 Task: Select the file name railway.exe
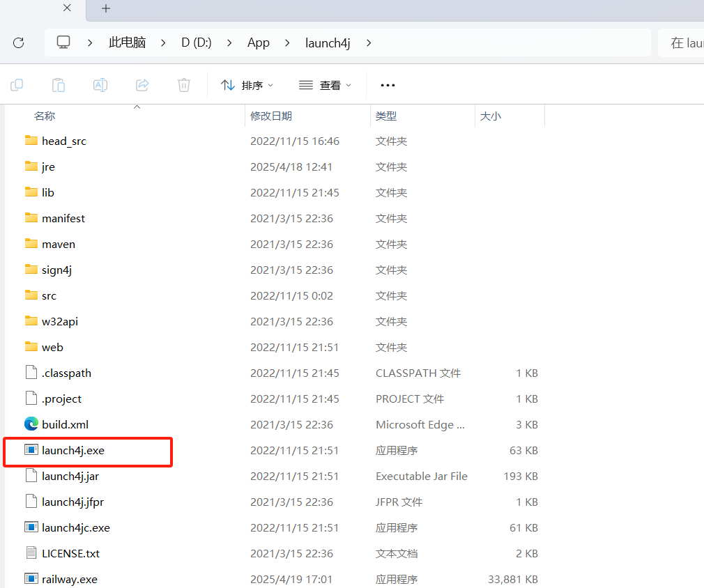click(70, 580)
